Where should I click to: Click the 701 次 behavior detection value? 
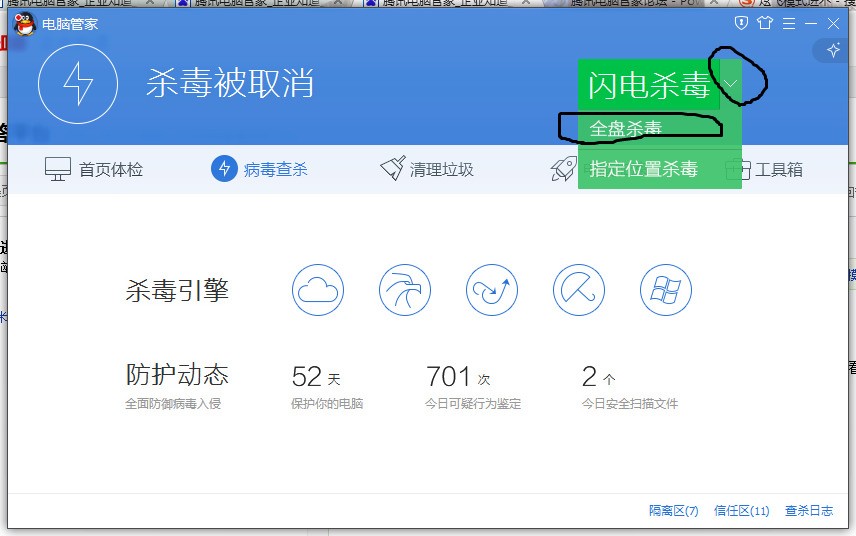tap(458, 377)
